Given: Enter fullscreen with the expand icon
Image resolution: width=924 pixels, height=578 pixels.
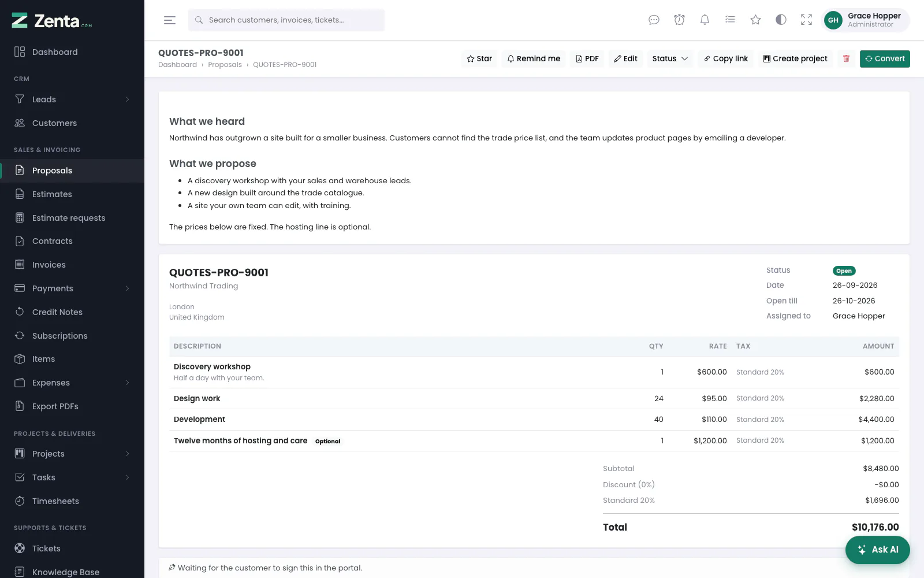Looking at the screenshot, I should click(806, 20).
